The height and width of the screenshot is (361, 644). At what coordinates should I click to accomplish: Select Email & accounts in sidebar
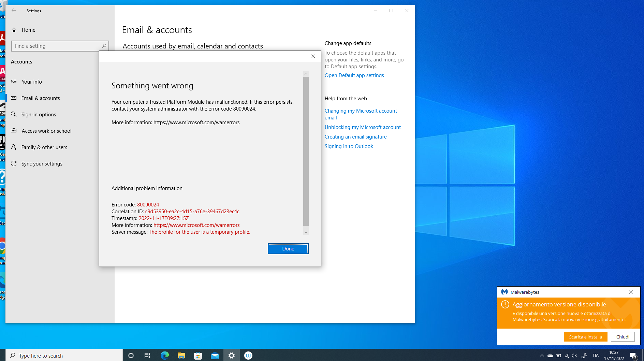coord(41,98)
